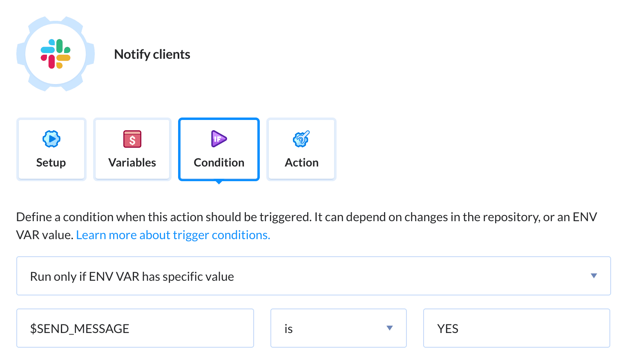
Task: Focus the $SEND_MESSAGE variable field
Action: point(135,328)
